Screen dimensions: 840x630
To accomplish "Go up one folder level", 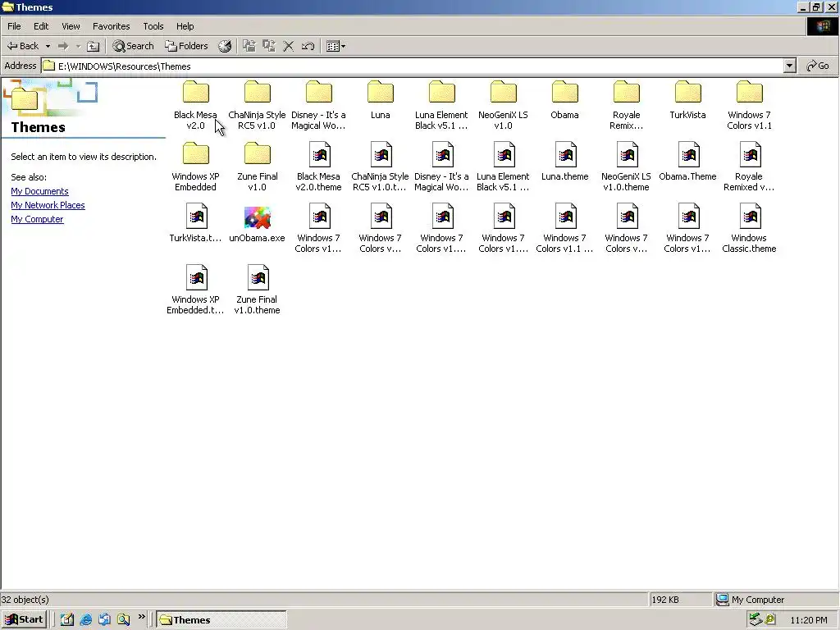I will [x=94, y=46].
